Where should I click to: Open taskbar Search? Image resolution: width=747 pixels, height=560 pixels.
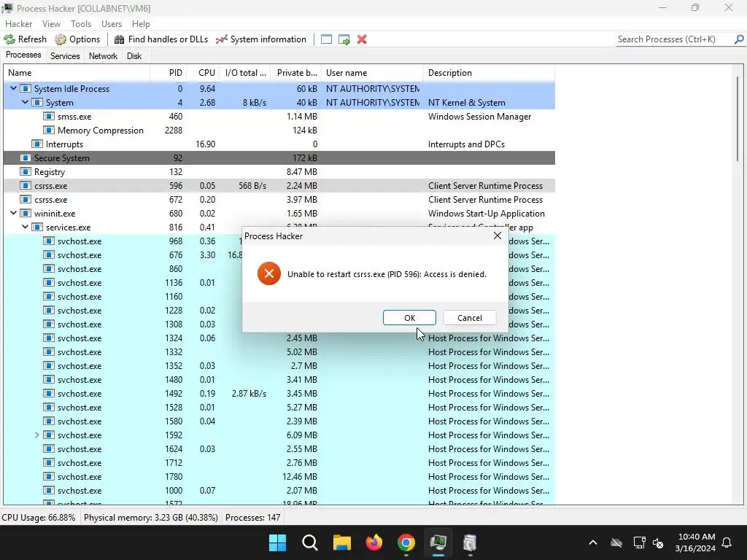click(x=309, y=542)
